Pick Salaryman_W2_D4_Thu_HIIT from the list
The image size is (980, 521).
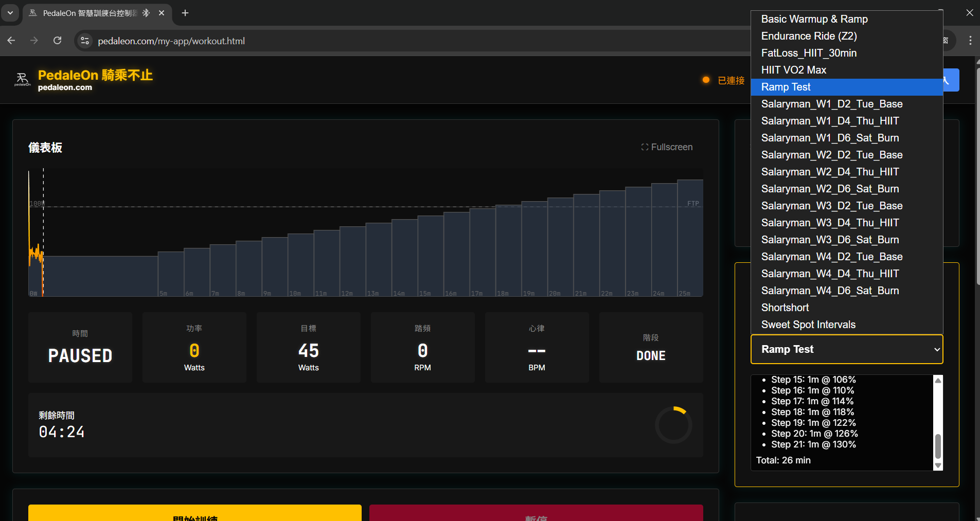[830, 172]
